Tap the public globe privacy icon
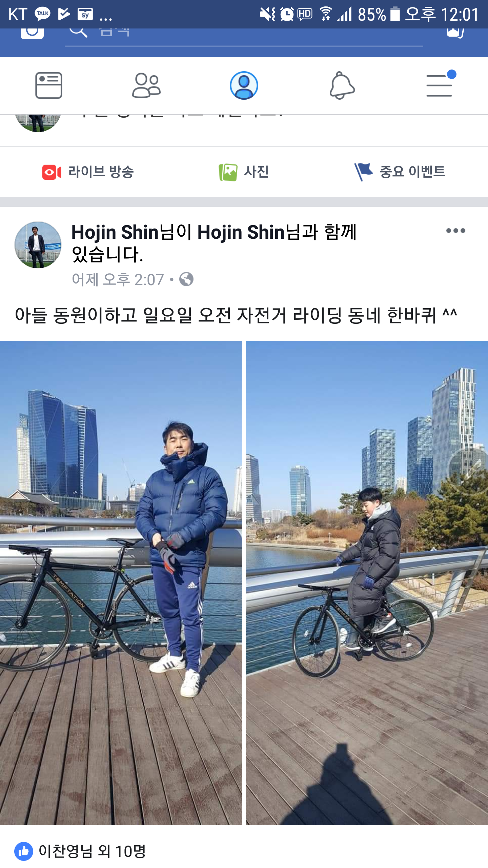Screen dimensions: 488x868 pyautogui.click(x=186, y=279)
